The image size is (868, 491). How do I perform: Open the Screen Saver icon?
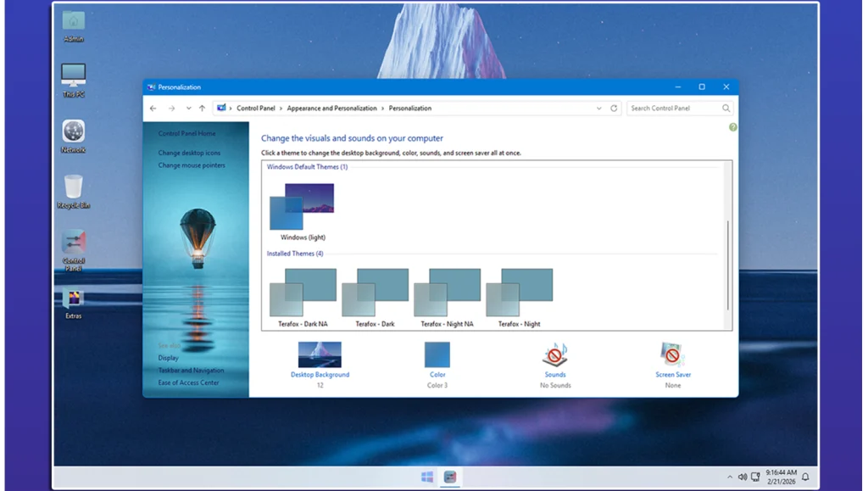[x=673, y=354]
